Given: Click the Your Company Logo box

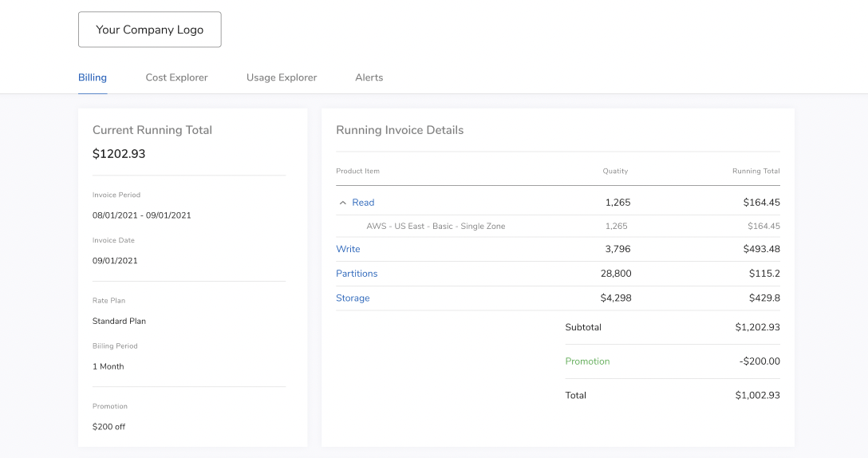Looking at the screenshot, I should (x=149, y=30).
